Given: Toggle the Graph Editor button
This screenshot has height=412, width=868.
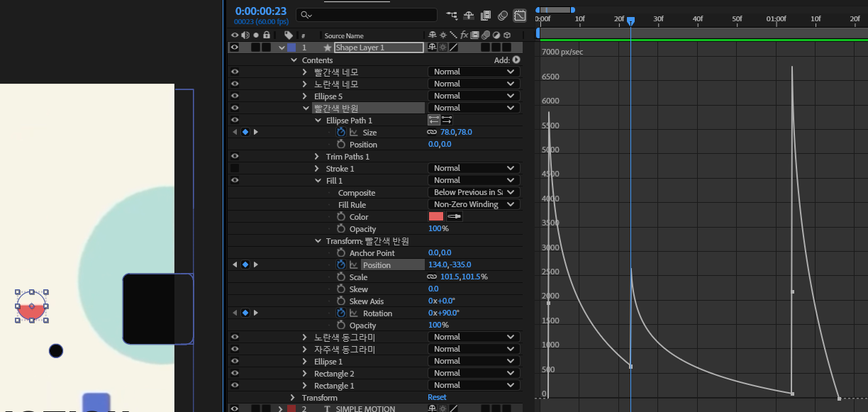Looking at the screenshot, I should pyautogui.click(x=520, y=15).
